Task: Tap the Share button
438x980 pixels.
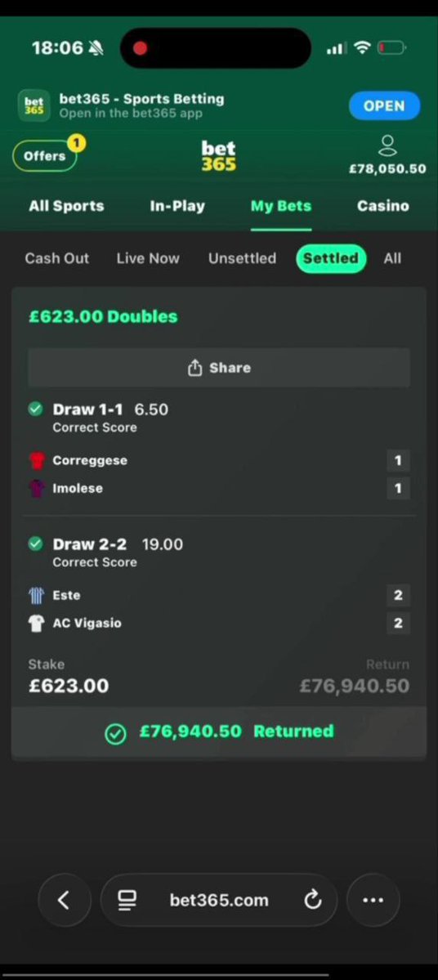Action: [x=219, y=368]
